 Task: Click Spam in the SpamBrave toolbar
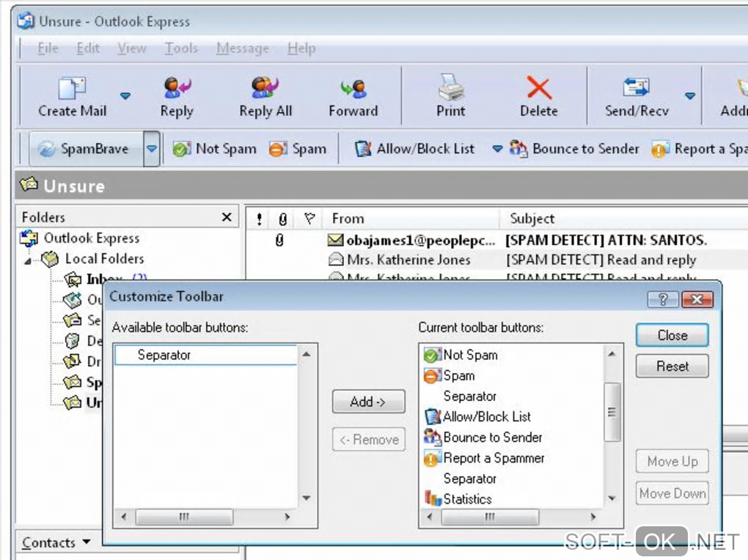tap(298, 149)
